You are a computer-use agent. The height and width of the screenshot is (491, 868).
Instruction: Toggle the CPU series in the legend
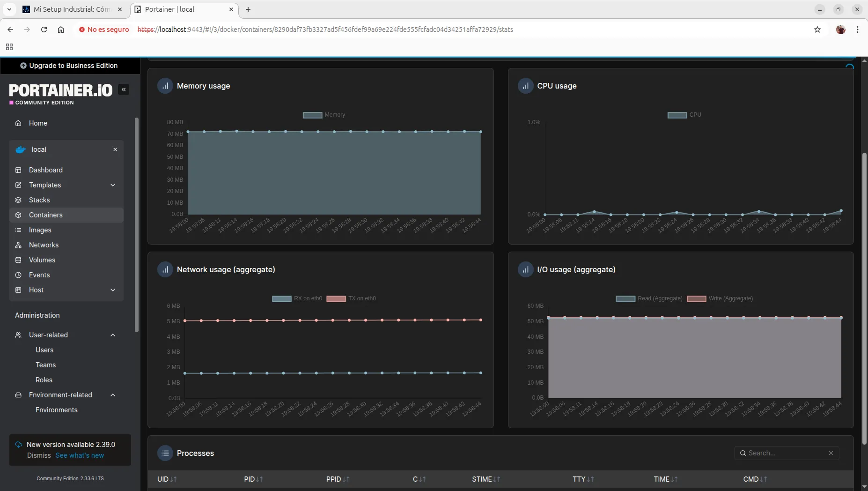point(684,115)
